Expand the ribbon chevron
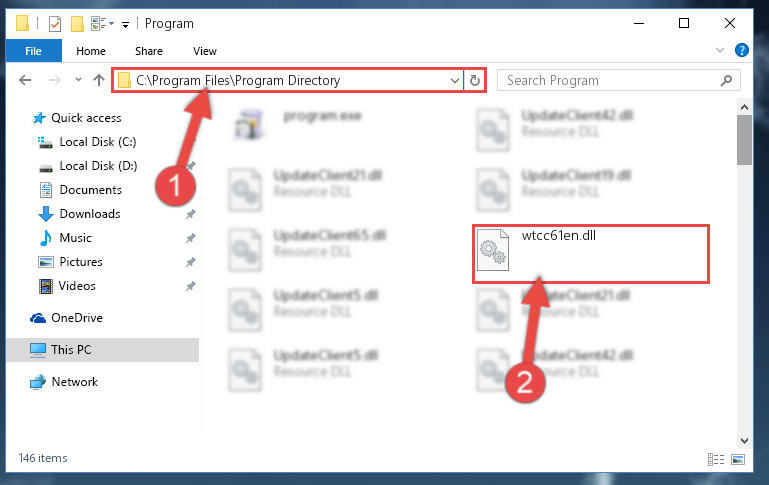This screenshot has height=485, width=769. (x=719, y=50)
